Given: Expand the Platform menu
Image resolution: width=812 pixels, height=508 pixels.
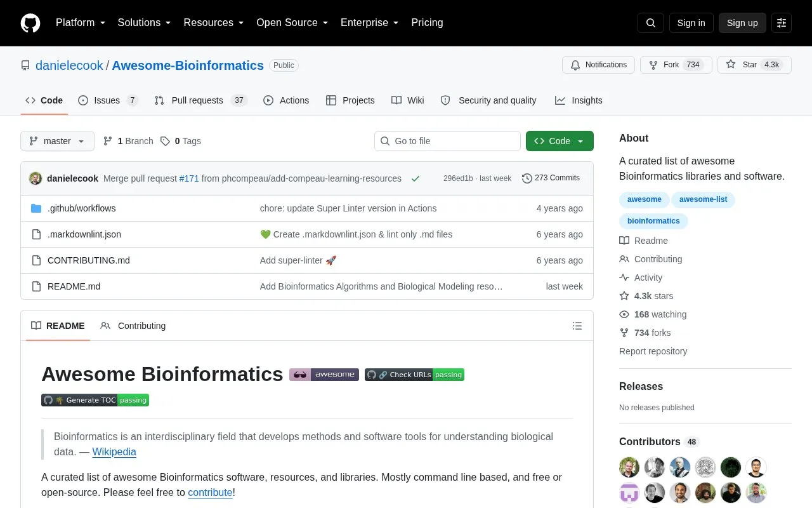Looking at the screenshot, I should tap(81, 23).
